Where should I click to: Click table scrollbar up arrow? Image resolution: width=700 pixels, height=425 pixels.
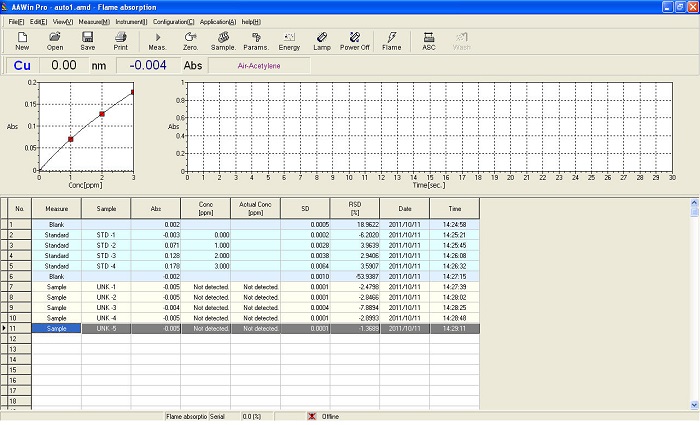(x=694, y=202)
